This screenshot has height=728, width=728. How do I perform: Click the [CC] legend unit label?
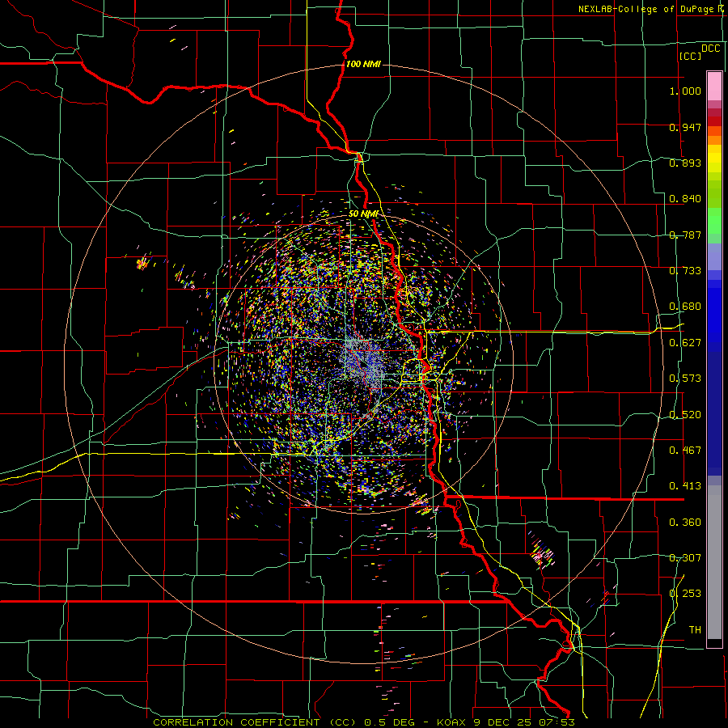(x=691, y=56)
